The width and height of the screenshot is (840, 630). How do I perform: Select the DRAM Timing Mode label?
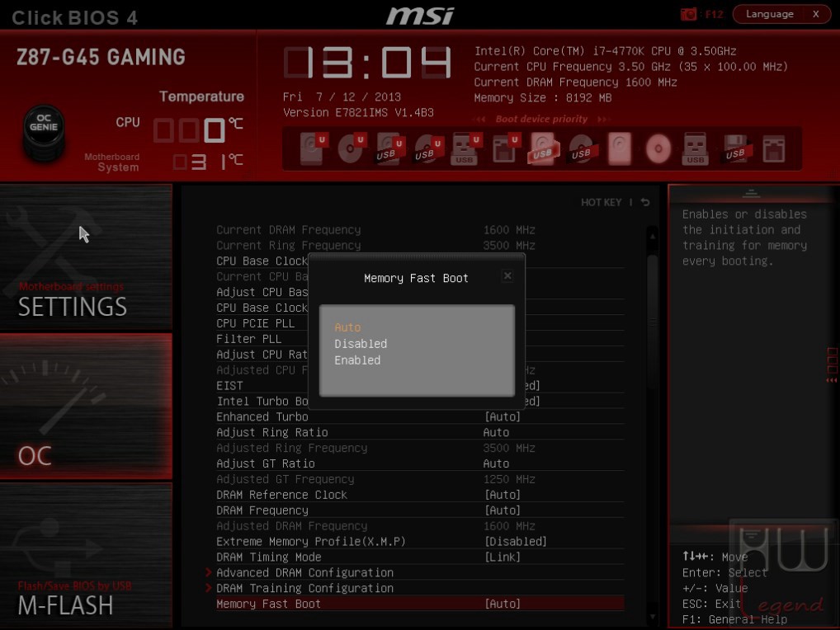pyautogui.click(x=269, y=557)
